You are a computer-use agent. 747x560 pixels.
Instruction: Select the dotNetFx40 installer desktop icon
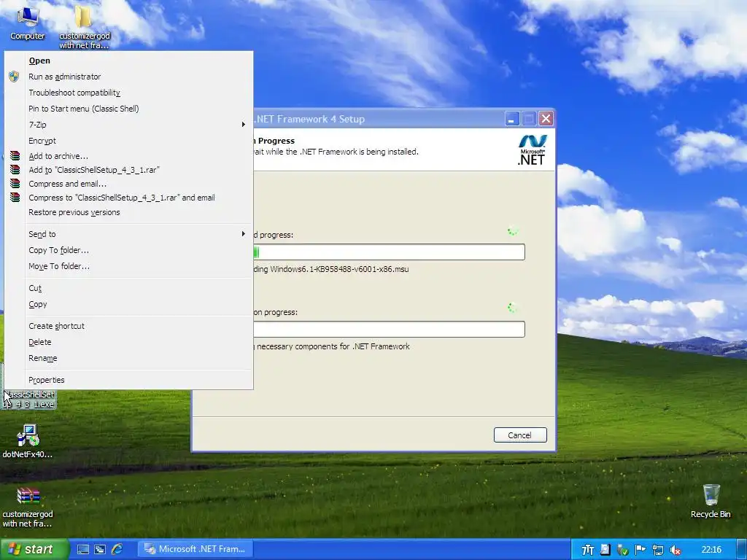28,441
